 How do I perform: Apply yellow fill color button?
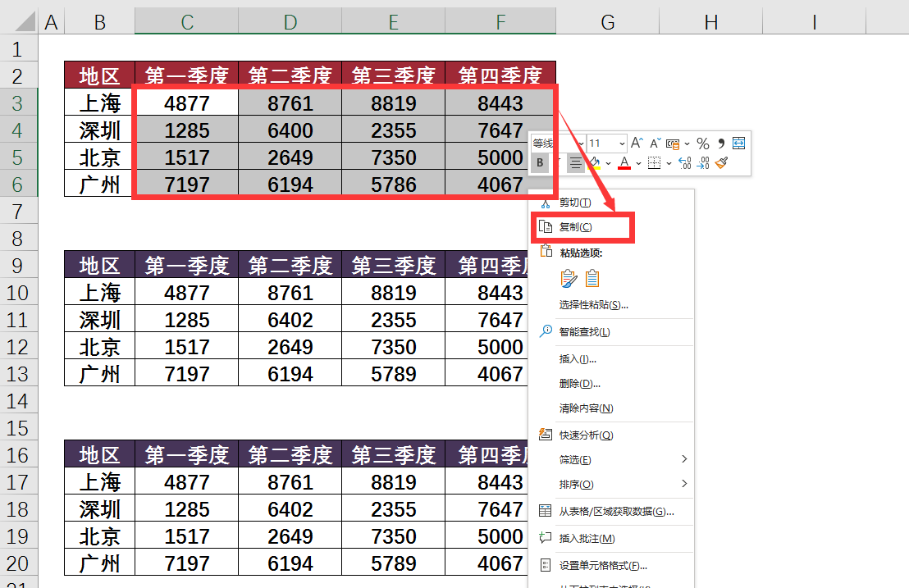(594, 162)
